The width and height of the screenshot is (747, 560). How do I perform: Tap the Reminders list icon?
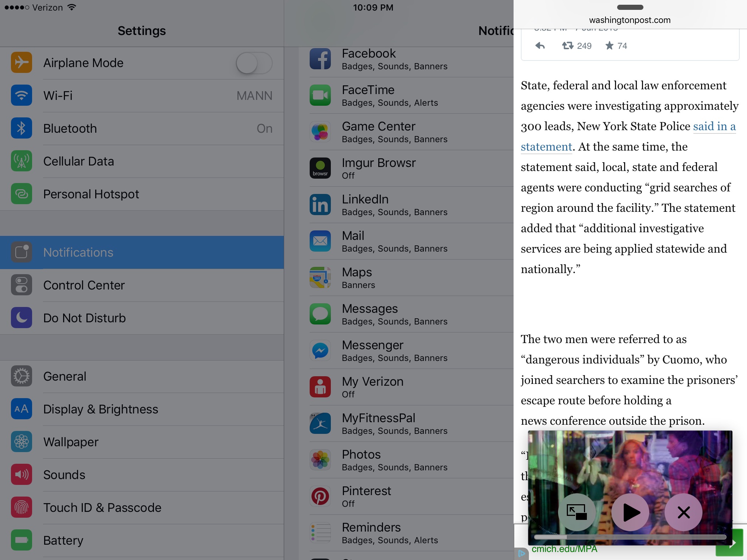click(x=320, y=533)
